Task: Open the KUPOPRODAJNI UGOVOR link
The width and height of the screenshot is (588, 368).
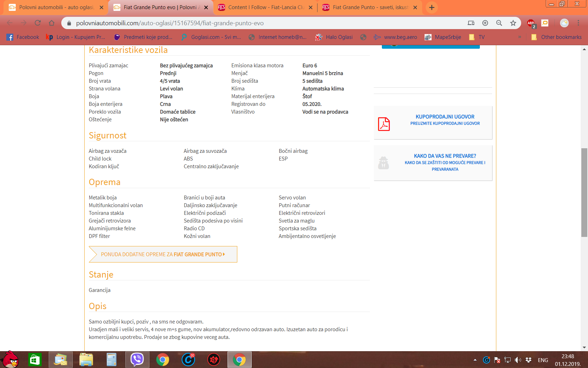Action: 445,117
